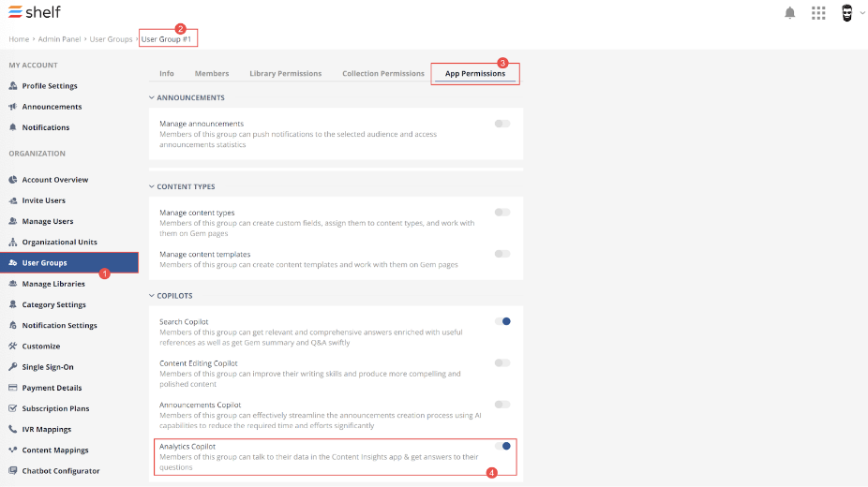Click the Category Settings icon
The height and width of the screenshot is (487, 868).
(13, 304)
